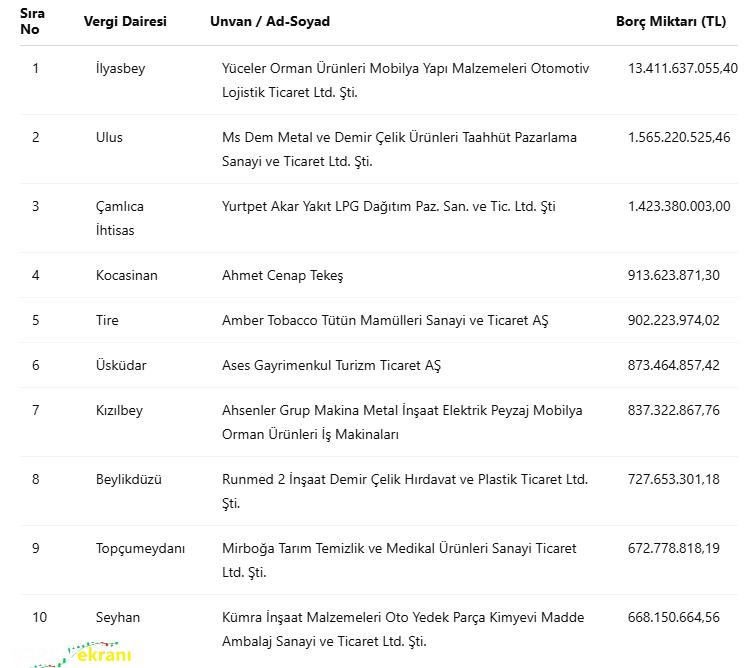751x668 pixels.
Task: Select the Amber Tobacco company name
Action: coord(385,320)
